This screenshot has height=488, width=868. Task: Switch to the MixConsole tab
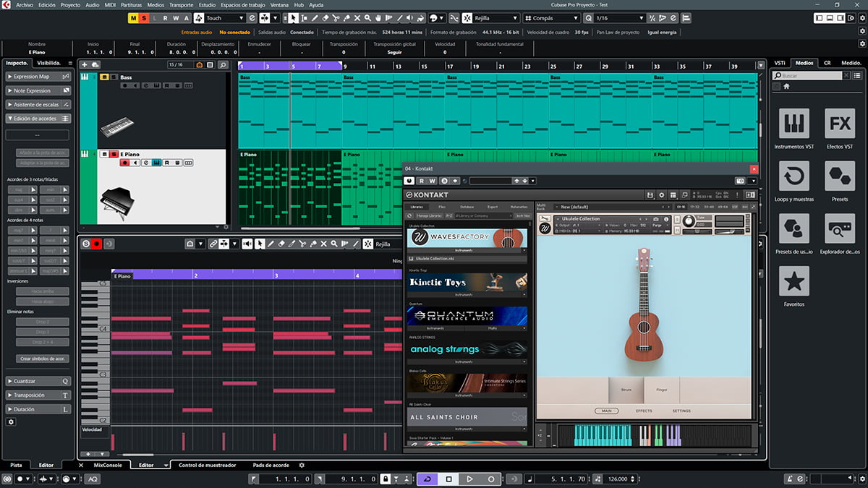click(108, 465)
